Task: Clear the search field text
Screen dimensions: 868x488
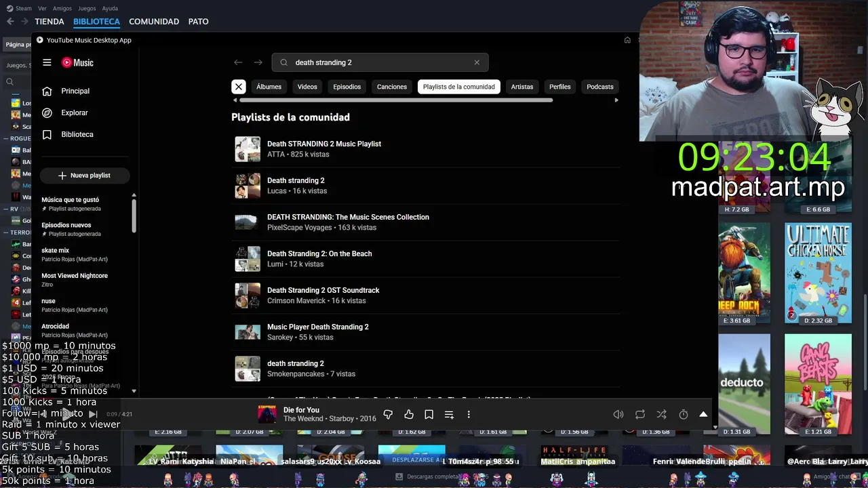Action: click(477, 62)
